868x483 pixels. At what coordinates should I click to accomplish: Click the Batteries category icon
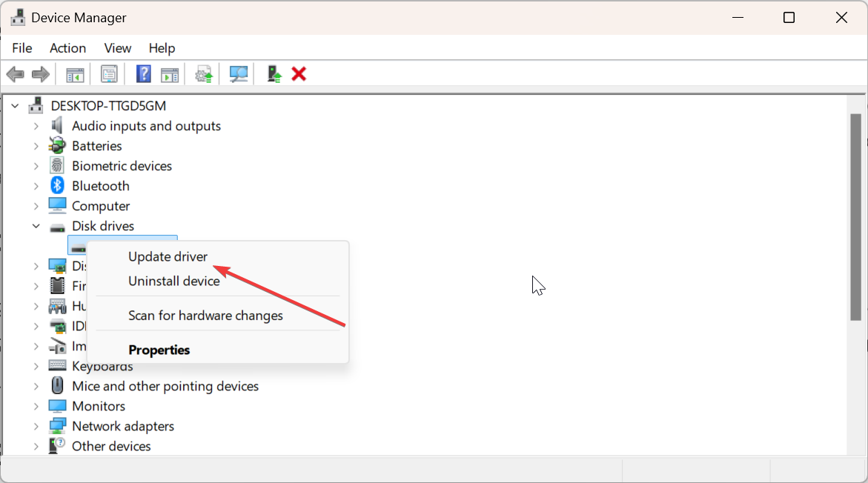57,145
